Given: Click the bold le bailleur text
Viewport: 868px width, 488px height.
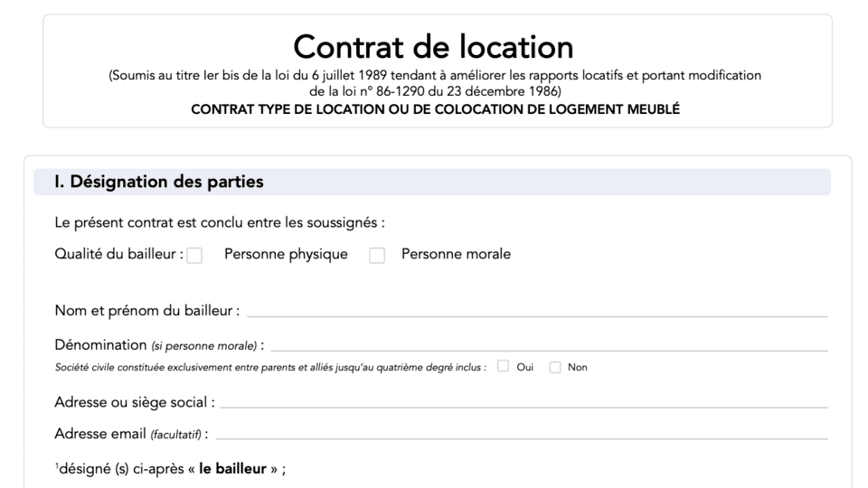Looking at the screenshot, I should 233,469.
